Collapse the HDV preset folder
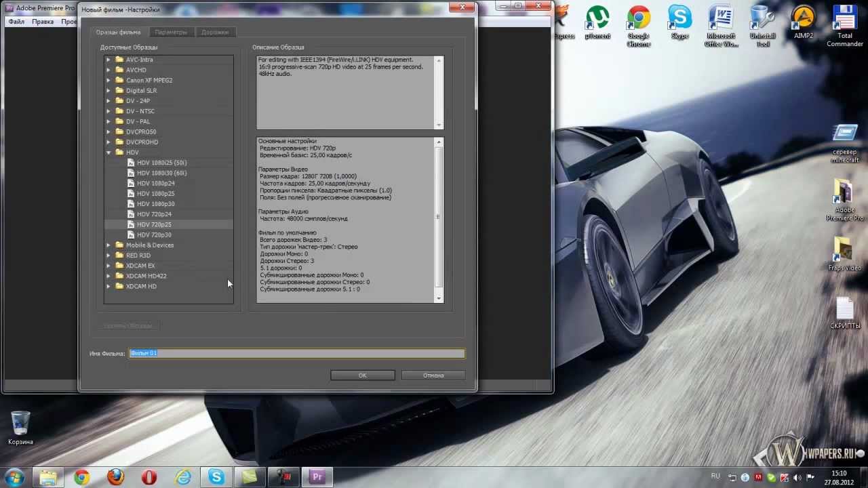This screenshot has width=868, height=488. [108, 152]
